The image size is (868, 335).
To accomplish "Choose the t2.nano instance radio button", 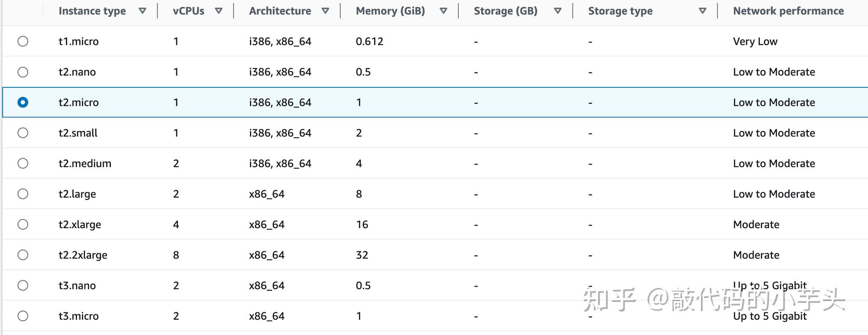I will point(23,72).
